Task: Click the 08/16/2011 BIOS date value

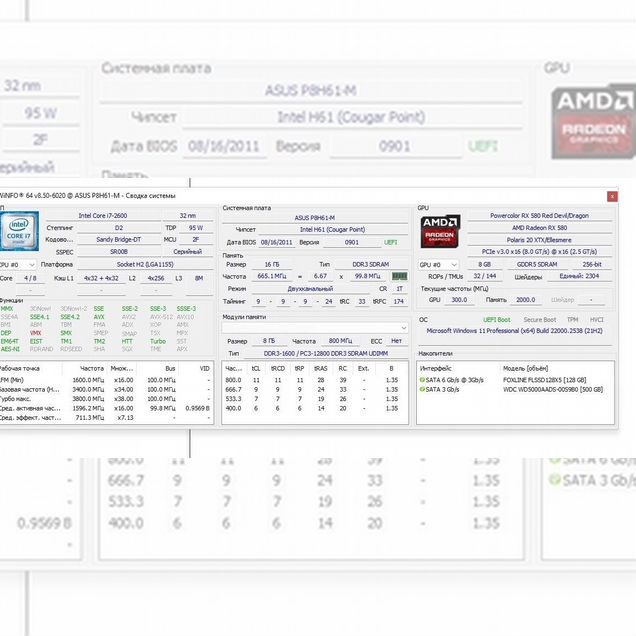Action: pos(277,242)
